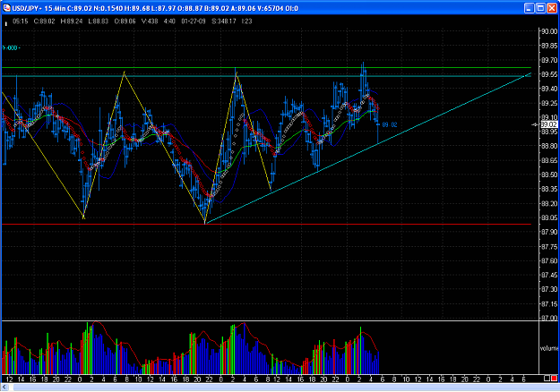Screen dimensions: 560x392
Task: Click the '88.05' price axis label
Action: [x=549, y=218]
